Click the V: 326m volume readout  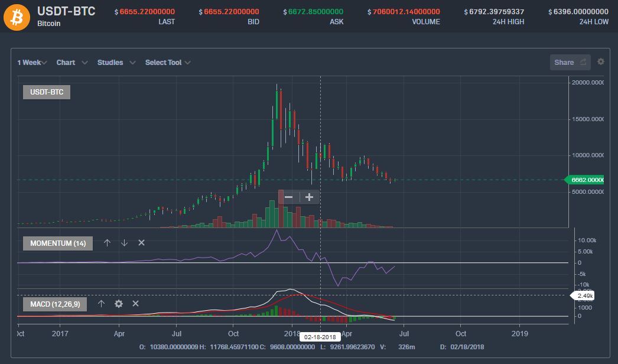coord(397,347)
